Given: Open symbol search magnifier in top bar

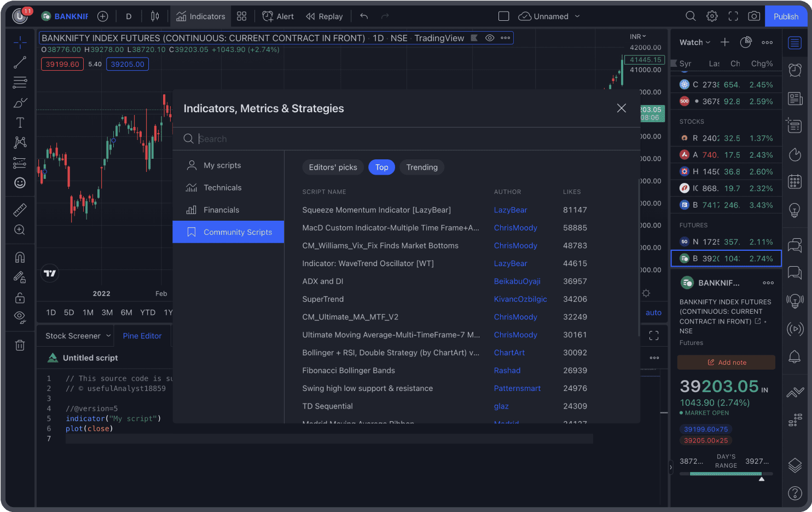Looking at the screenshot, I should tap(691, 16).
